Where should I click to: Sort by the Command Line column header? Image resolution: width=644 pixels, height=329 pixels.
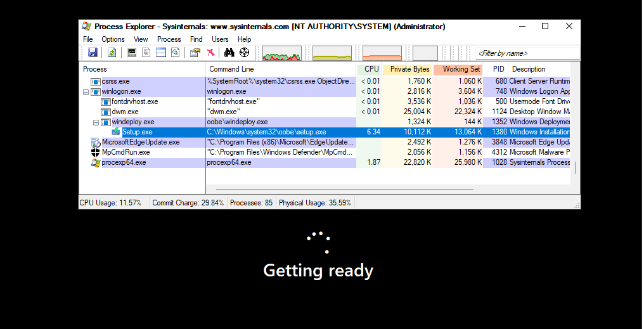[x=281, y=69]
